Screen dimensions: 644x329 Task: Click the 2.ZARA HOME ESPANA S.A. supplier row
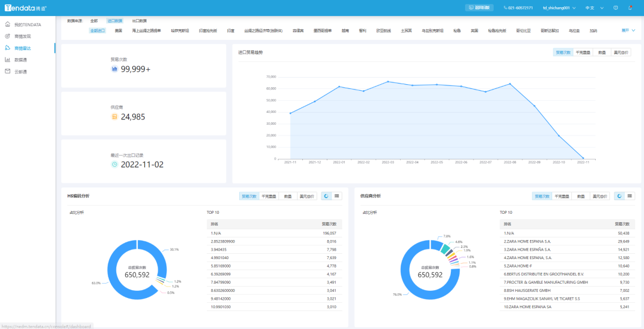(x=568, y=241)
